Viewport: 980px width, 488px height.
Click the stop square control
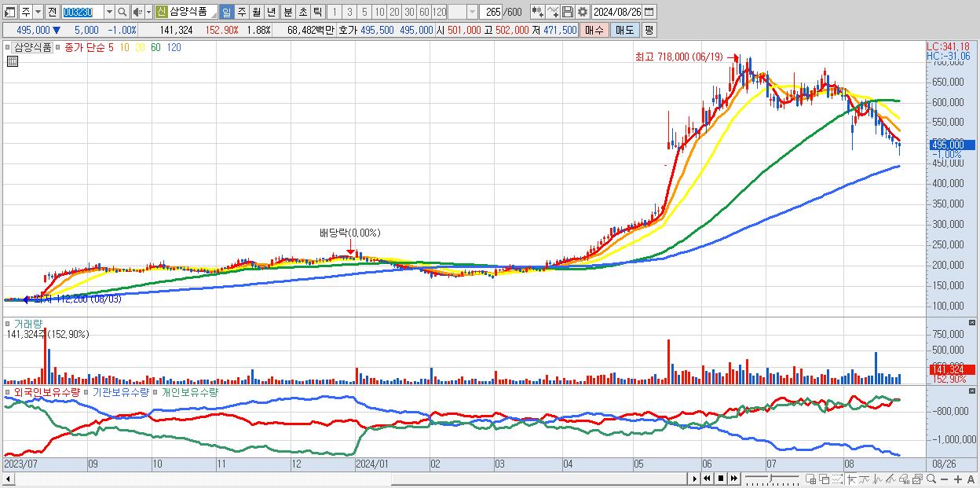coord(721,479)
